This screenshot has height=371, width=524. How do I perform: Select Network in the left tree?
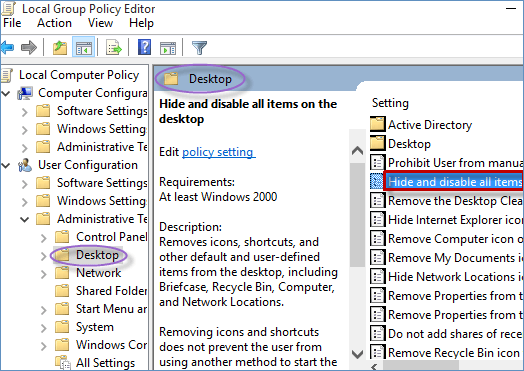98,273
